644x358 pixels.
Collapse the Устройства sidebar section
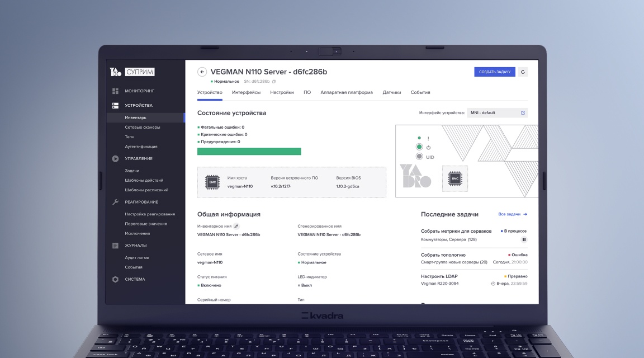click(138, 105)
